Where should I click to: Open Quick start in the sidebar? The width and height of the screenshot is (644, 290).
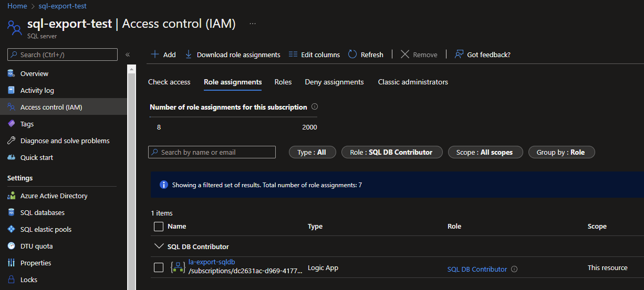[x=37, y=157]
